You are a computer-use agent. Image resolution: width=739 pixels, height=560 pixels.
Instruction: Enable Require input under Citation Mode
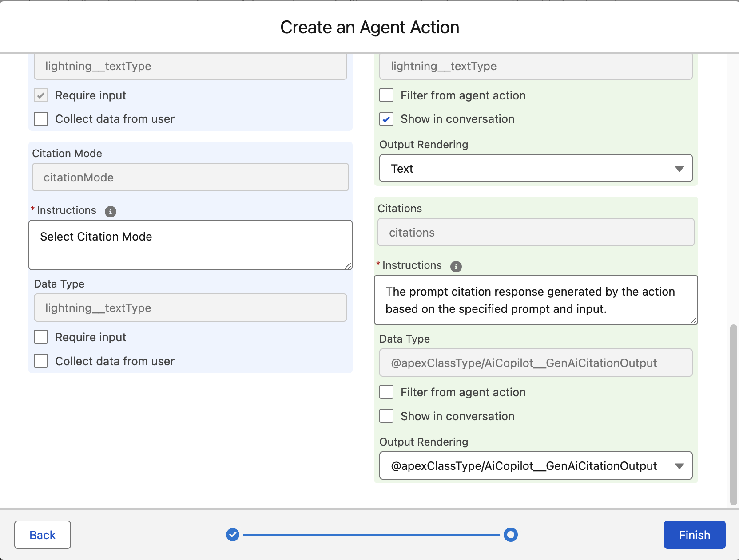coord(41,337)
